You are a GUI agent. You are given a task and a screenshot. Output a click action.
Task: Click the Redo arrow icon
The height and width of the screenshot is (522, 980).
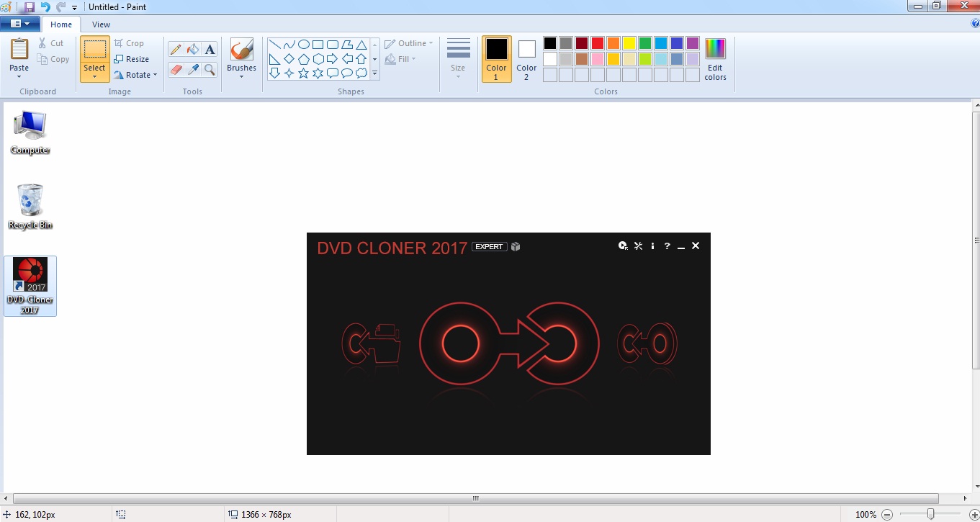[x=60, y=6]
